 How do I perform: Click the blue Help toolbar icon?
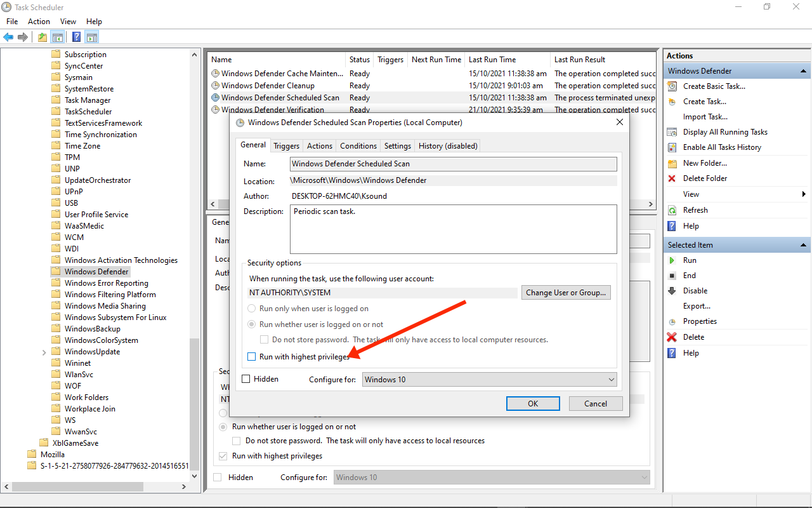(x=77, y=37)
